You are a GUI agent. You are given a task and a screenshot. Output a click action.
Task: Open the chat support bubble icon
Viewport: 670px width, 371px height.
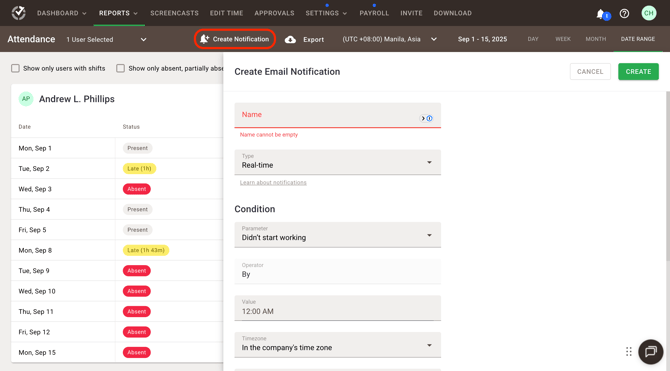[650, 351]
